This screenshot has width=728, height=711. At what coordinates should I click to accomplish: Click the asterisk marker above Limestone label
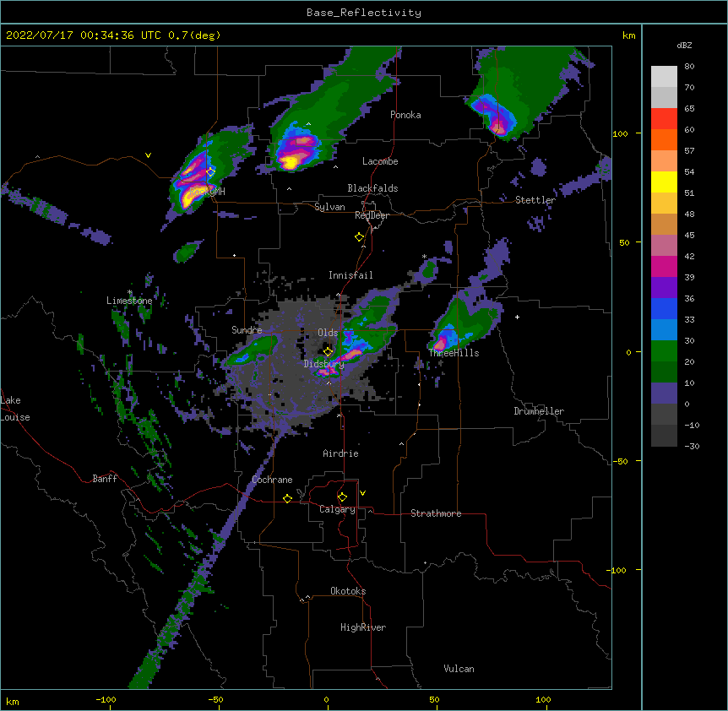(x=130, y=292)
